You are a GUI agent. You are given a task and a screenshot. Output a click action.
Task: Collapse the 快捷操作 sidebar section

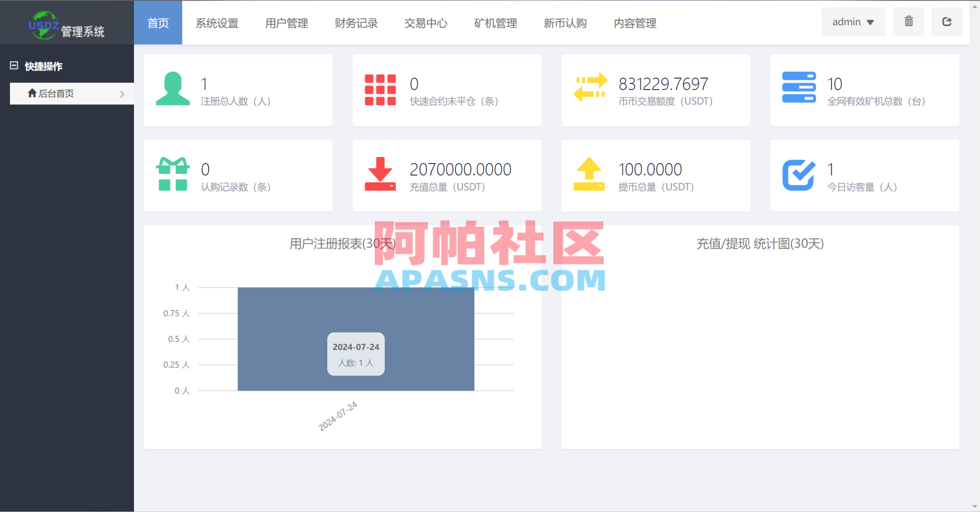[15, 66]
